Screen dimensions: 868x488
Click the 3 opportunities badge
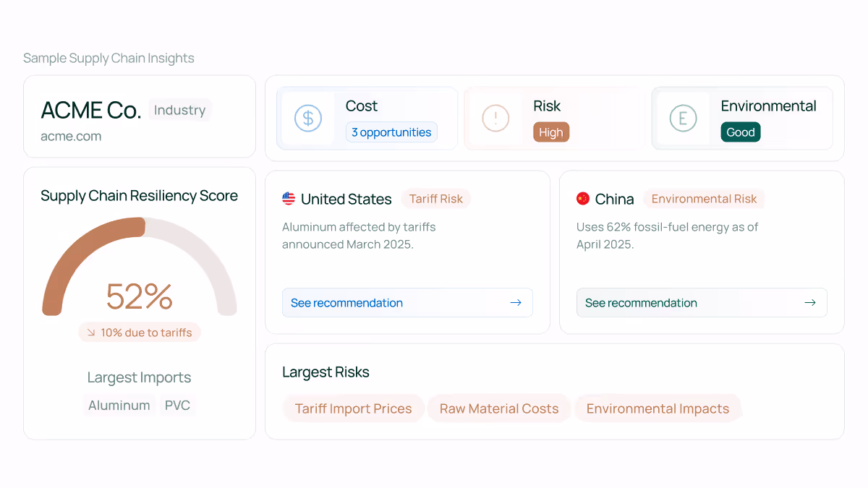point(391,132)
